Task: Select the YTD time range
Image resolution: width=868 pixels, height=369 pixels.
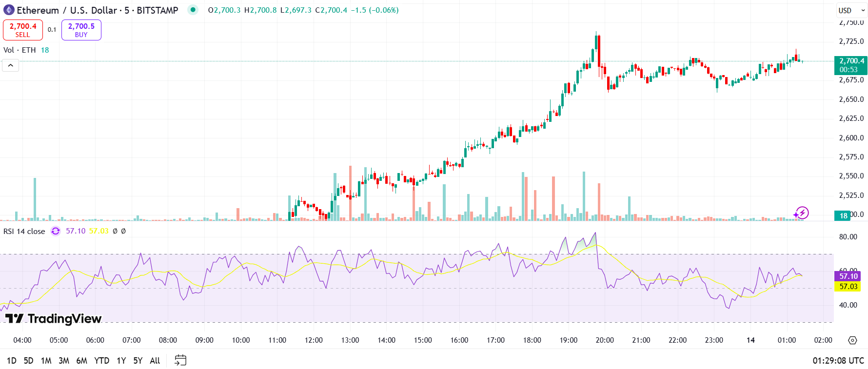Action: (101, 361)
